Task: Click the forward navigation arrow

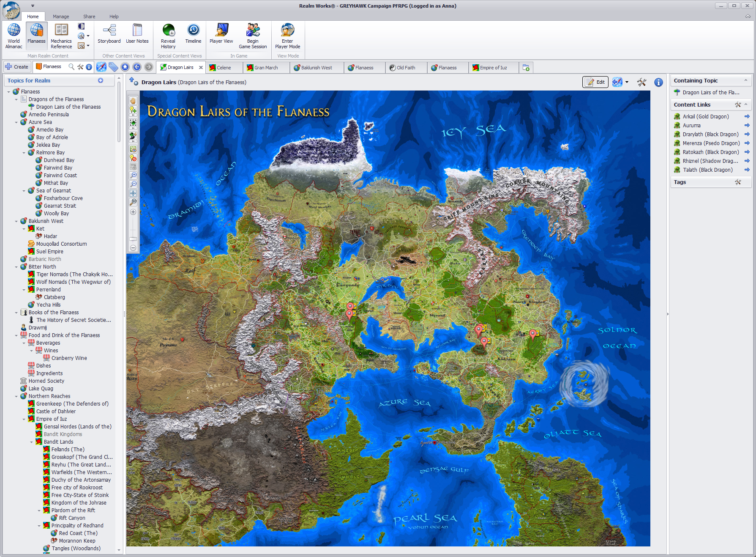Action: (x=149, y=67)
